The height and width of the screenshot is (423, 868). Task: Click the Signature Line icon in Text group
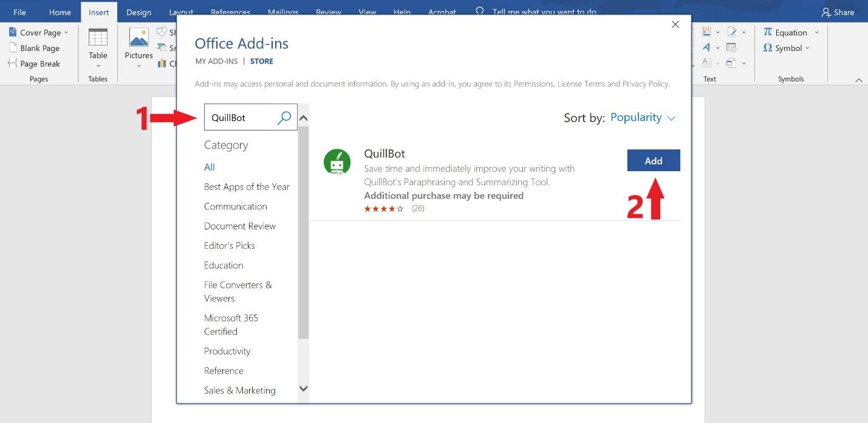[x=731, y=32]
